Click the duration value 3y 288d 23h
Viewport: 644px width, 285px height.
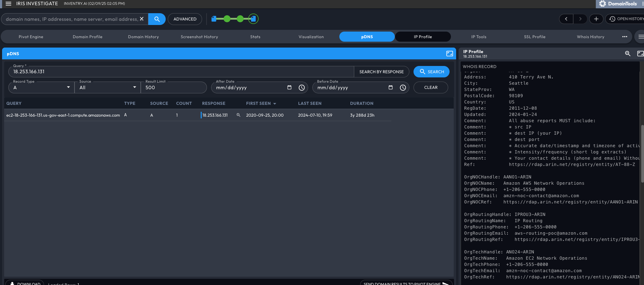click(362, 115)
